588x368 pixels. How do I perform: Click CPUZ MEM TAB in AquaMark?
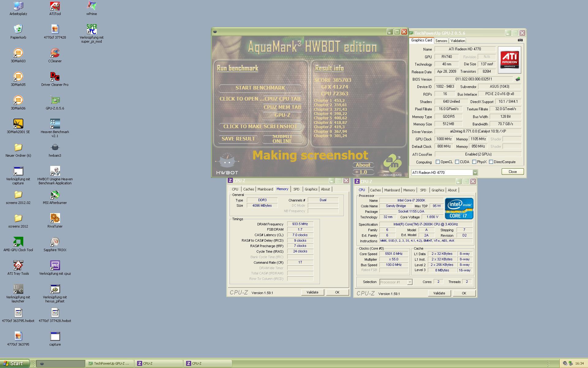click(282, 107)
